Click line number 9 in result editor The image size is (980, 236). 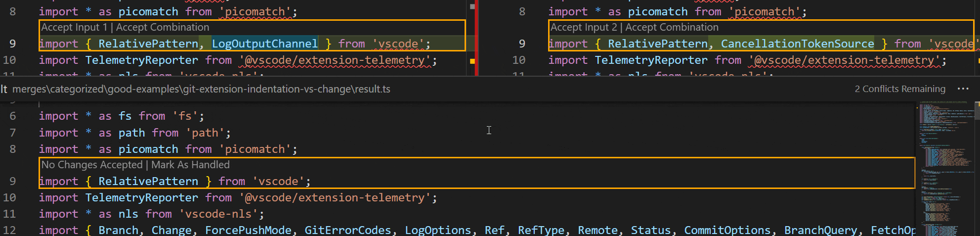pos(13,181)
